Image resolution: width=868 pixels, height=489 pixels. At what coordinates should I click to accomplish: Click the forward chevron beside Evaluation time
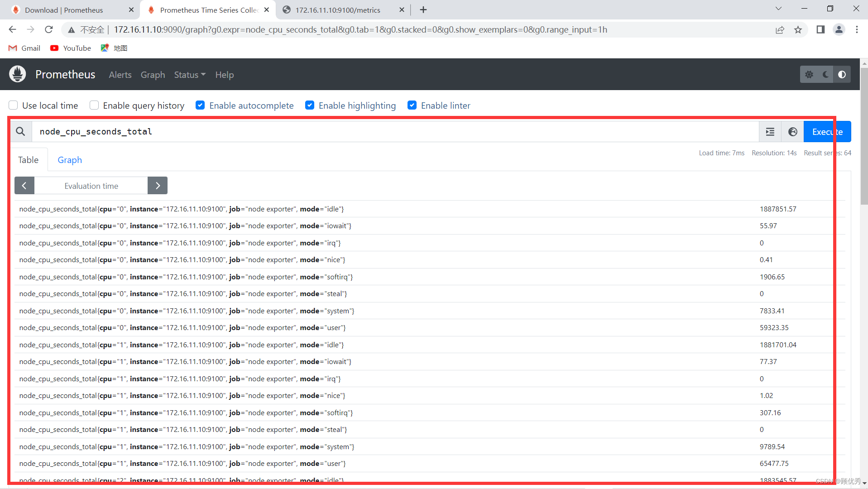158,185
